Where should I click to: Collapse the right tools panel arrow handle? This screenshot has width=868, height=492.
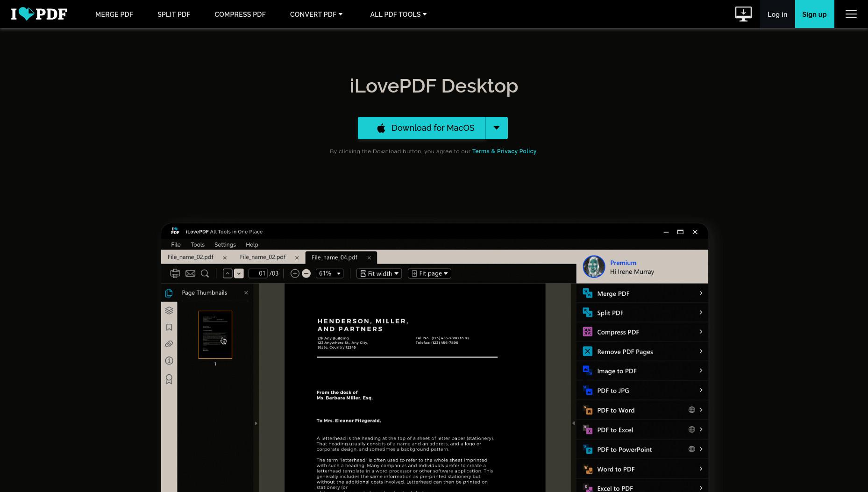pyautogui.click(x=573, y=423)
